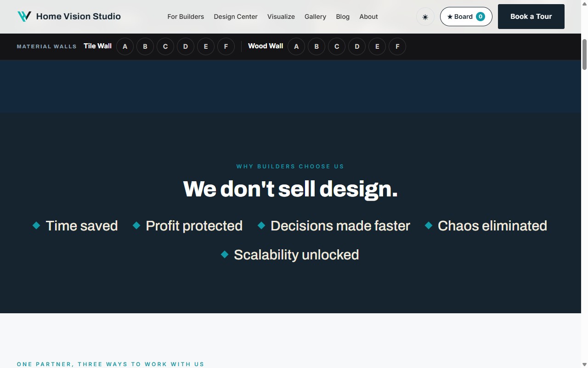Click the 'Decisions made faster' text
588x368 pixels.
340,226
